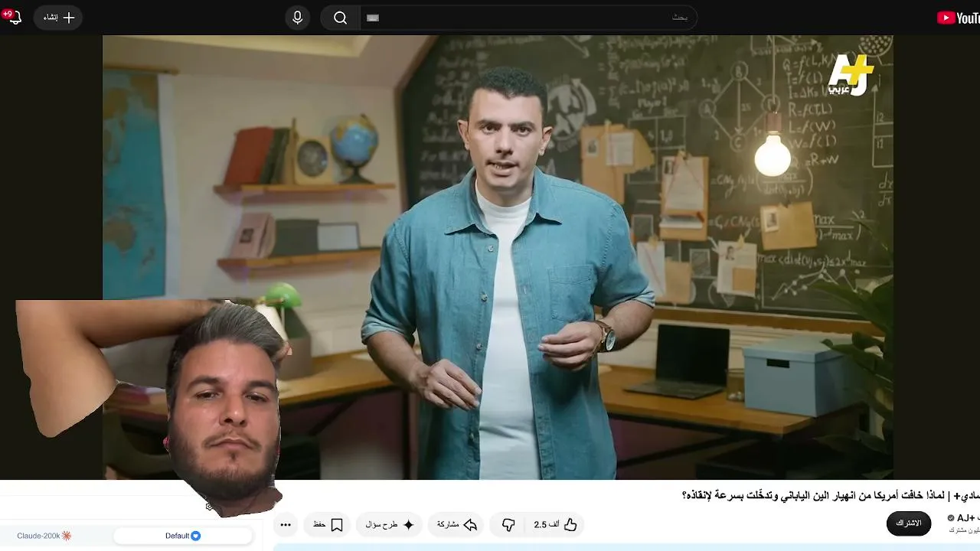Image resolution: width=980 pixels, height=551 pixels.
Task: Focus the YouTube search field
Action: point(528,18)
